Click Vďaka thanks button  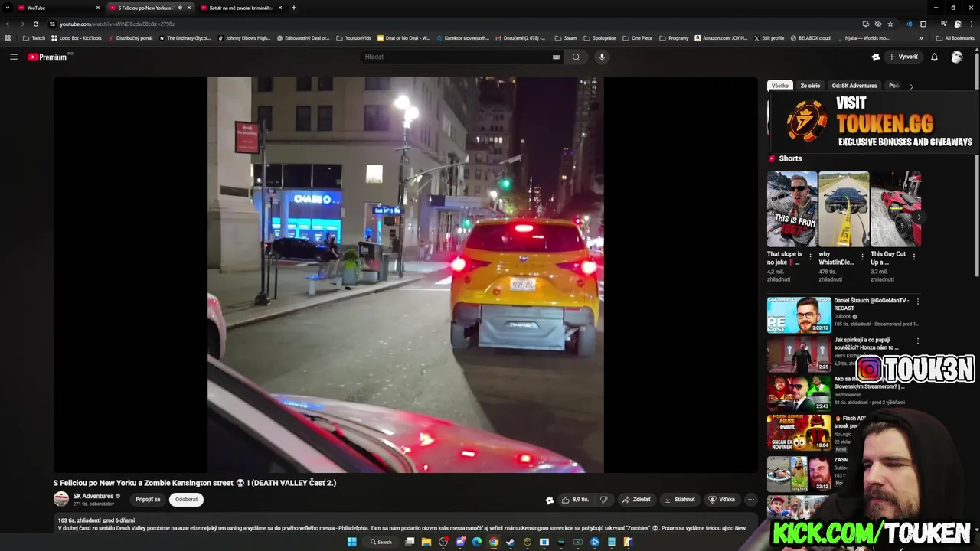(x=722, y=500)
